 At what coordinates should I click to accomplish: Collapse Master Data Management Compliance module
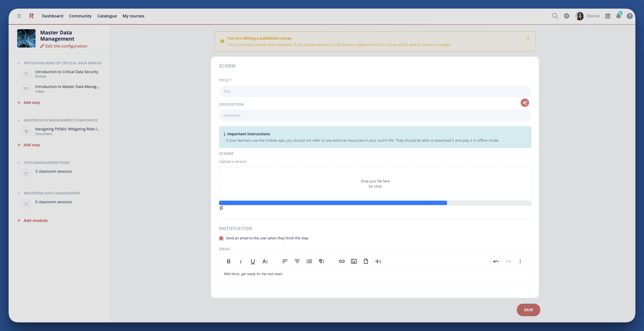pos(19,120)
